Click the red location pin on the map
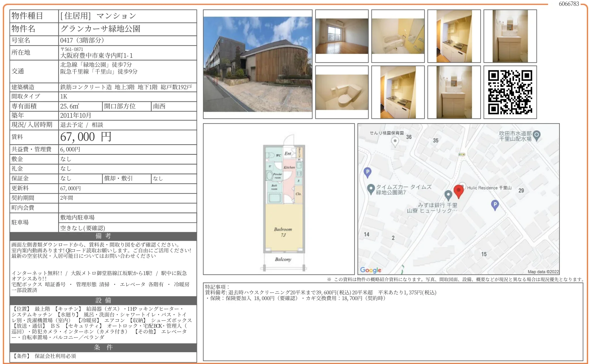This screenshot has width=592, height=364. click(x=458, y=190)
